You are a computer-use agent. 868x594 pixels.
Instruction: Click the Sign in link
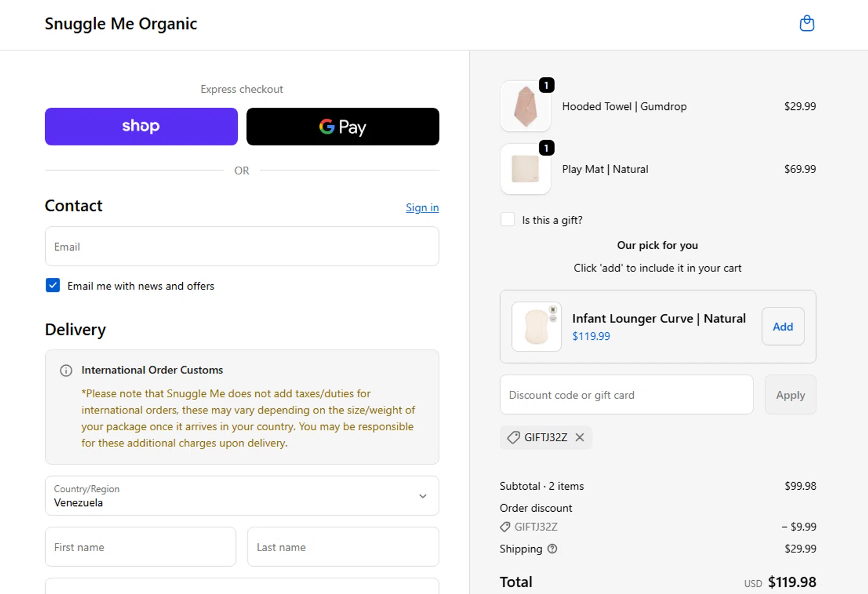(422, 207)
